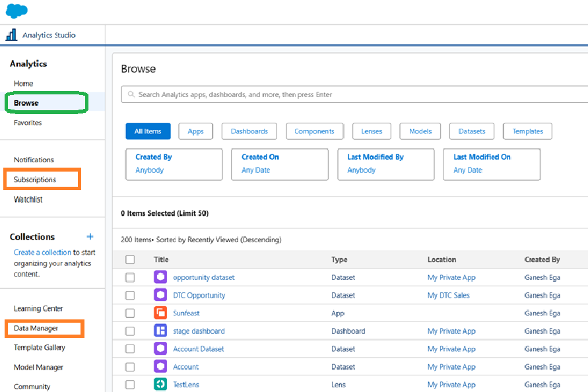The image size is (588, 392).
Task: Show only Components
Action: pyautogui.click(x=314, y=131)
